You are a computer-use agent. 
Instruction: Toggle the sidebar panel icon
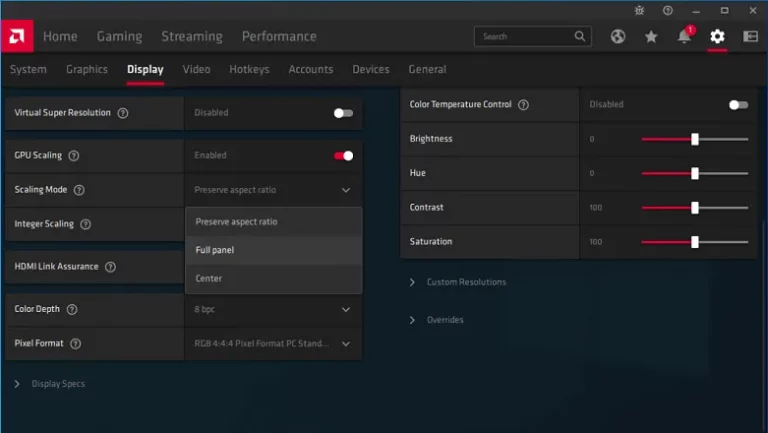(750, 36)
